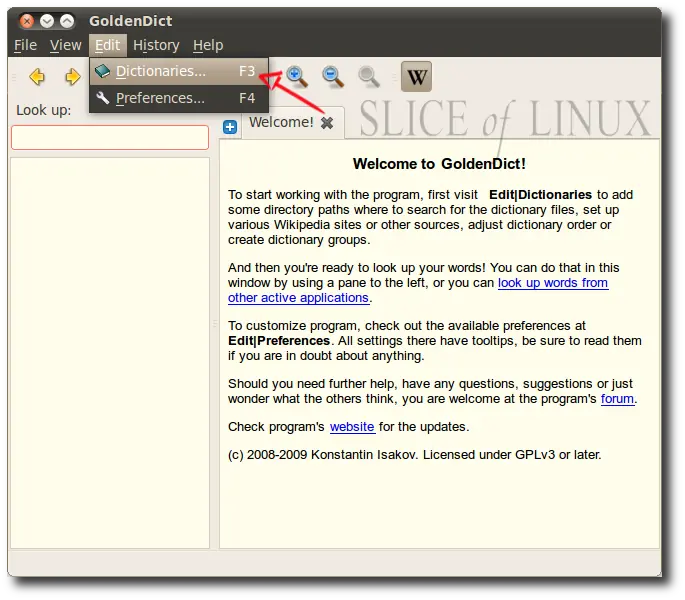Zoom out with the minus magnifier
The image size is (685, 600).
(333, 77)
